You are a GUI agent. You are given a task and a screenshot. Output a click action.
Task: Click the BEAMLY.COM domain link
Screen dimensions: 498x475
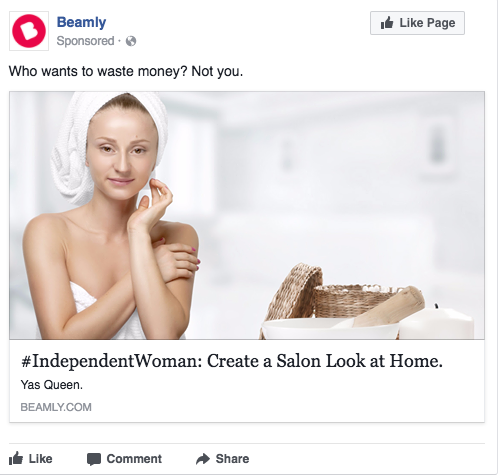[56, 407]
